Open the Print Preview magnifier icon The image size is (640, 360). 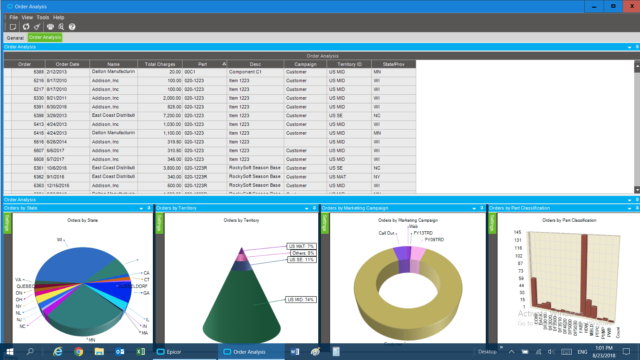click(61, 27)
